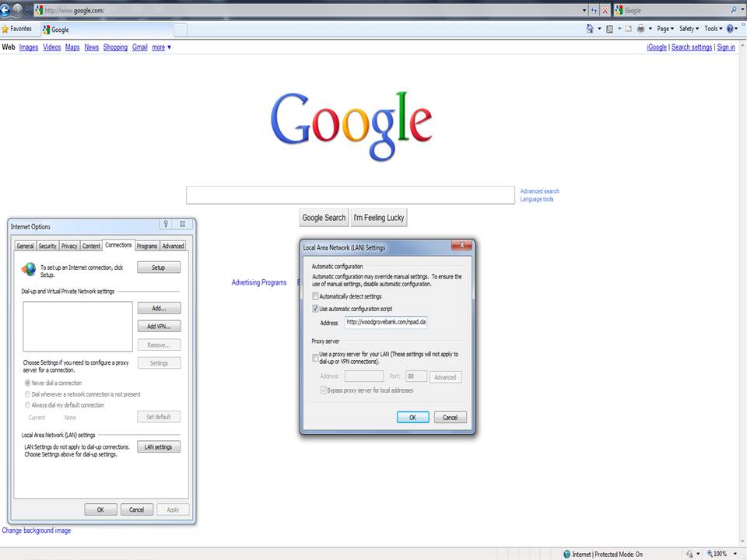Go back using the browser Back arrow

coord(5,10)
